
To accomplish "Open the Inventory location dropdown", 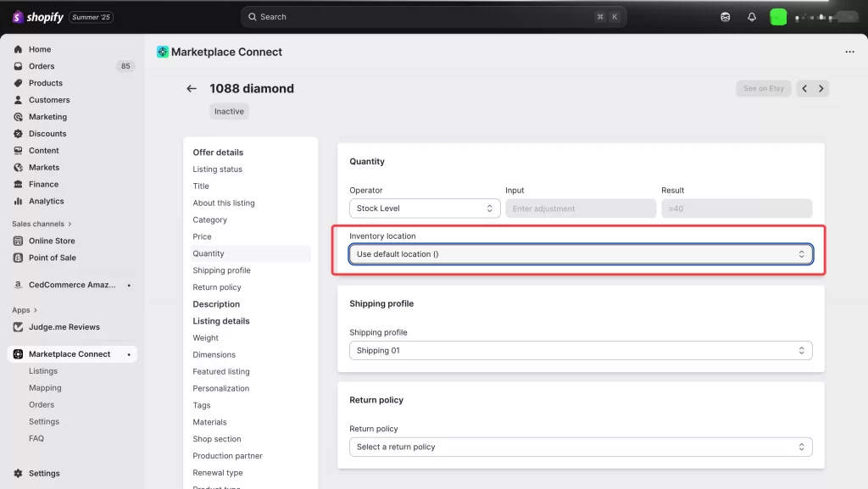I will tap(581, 254).
